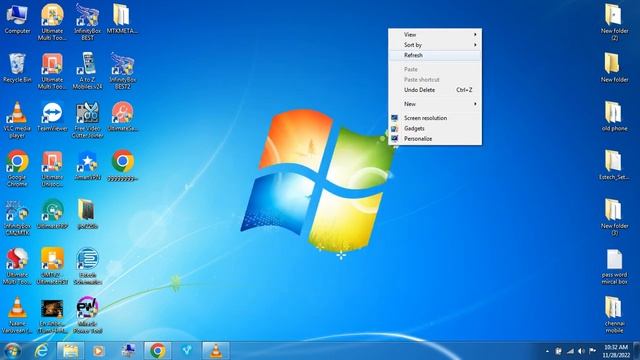Screen dimensions: 640x360
Task: Select the Ultimate Unlock shortcut icon
Action: [x=52, y=168]
